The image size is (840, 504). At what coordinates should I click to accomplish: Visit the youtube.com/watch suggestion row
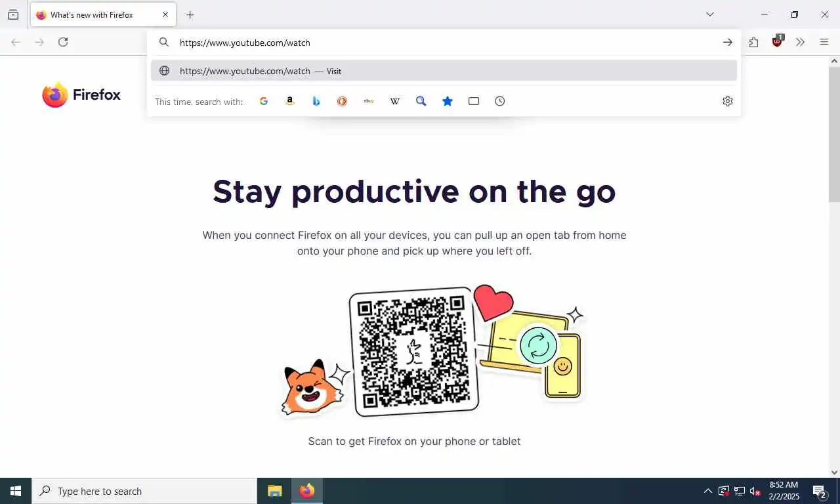444,71
